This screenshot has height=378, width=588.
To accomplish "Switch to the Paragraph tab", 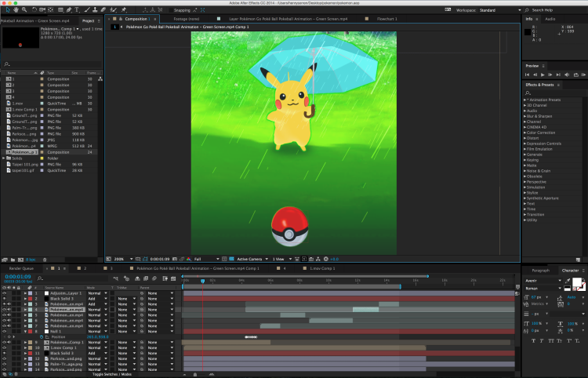I will point(540,271).
